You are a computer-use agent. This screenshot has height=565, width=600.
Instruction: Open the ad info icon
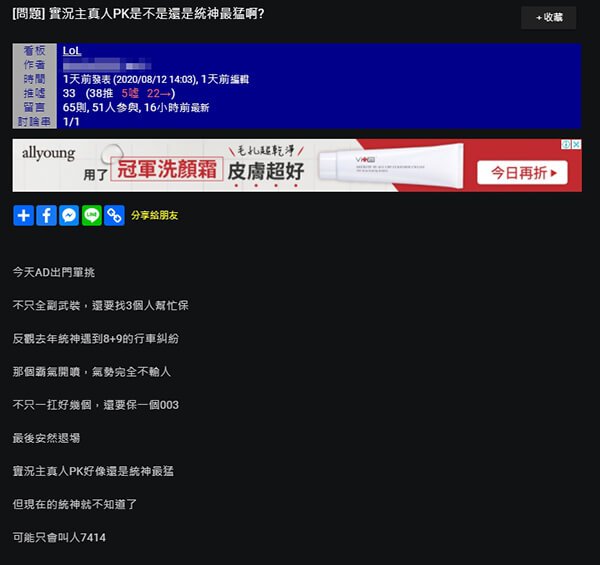point(565,145)
